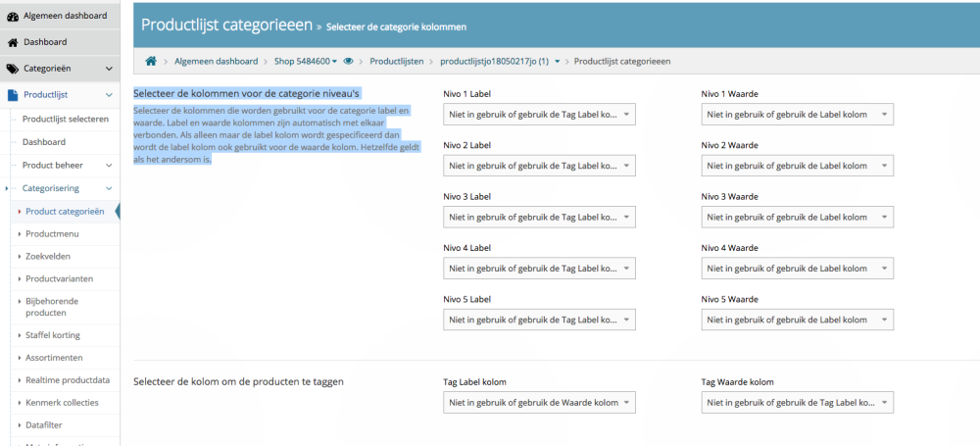The width and height of the screenshot is (980, 446).
Task: Open the Tag Label kolom dropdown
Action: [x=538, y=403]
